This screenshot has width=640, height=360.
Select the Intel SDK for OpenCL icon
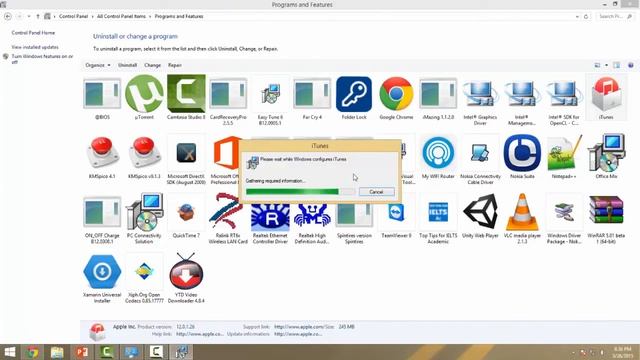[x=564, y=94]
